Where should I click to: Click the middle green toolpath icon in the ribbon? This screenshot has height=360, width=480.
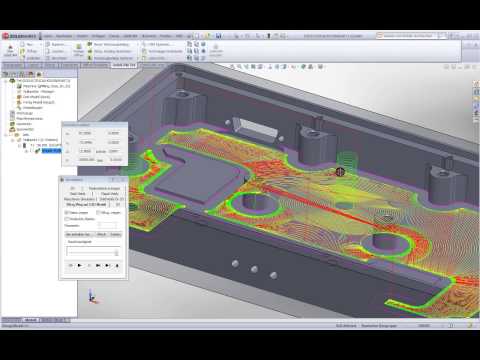point(90,51)
